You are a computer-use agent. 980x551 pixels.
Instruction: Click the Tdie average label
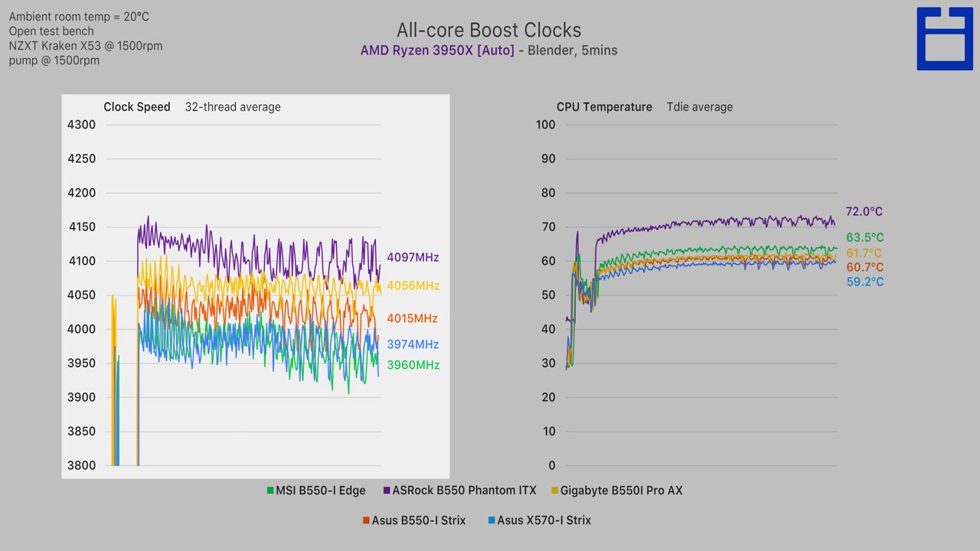700,107
